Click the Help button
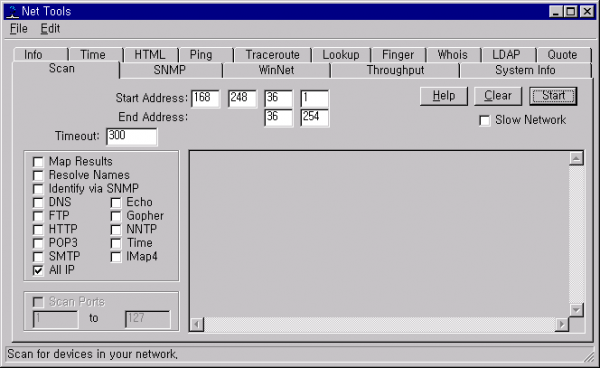The height and width of the screenshot is (368, 600). 444,96
